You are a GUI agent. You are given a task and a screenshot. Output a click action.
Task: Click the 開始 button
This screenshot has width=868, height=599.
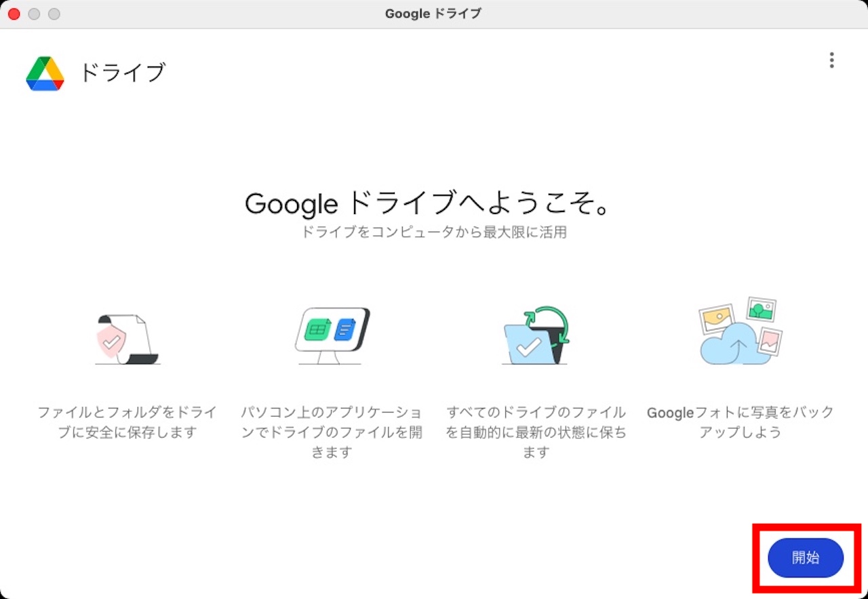[x=805, y=558]
